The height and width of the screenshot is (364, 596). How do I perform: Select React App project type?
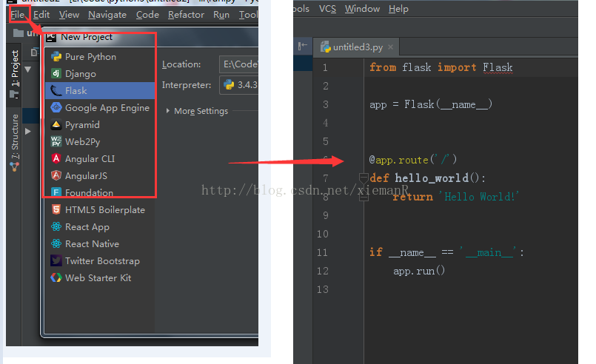tap(100, 227)
